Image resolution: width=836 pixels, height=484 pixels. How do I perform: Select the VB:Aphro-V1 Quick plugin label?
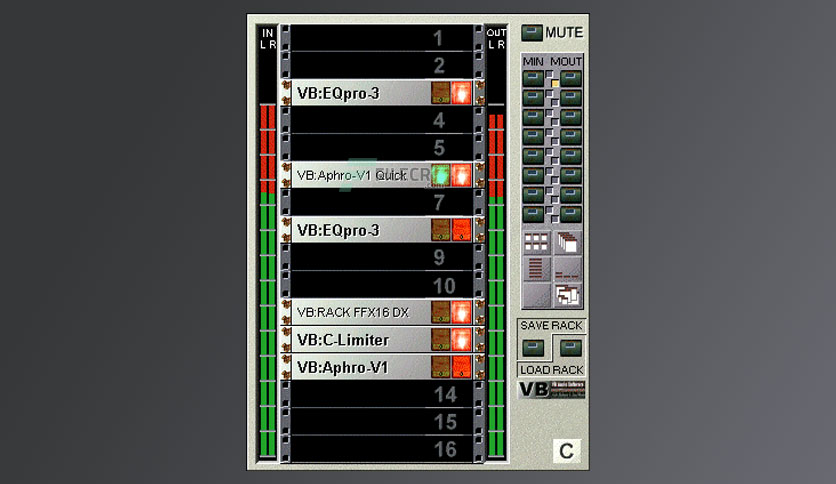tap(352, 175)
